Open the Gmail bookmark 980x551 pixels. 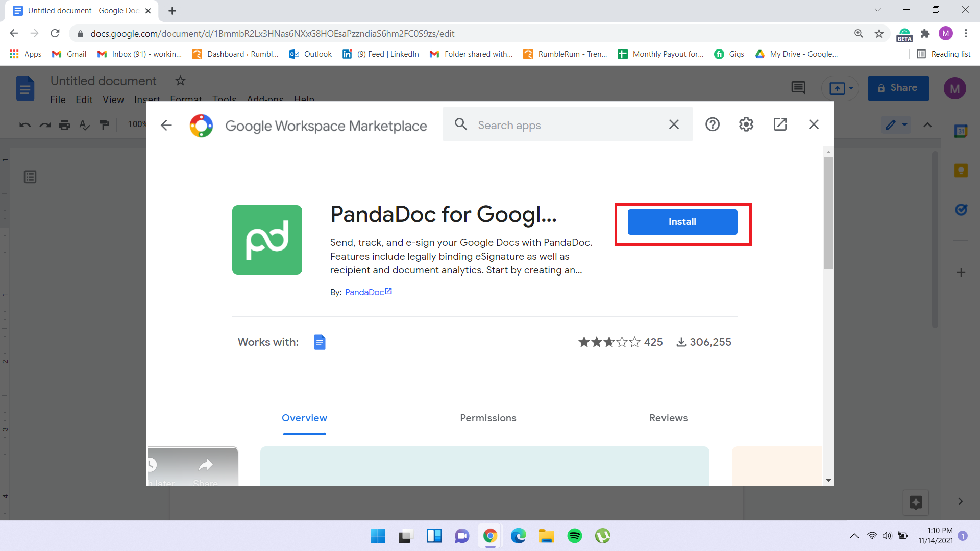pyautogui.click(x=69, y=54)
